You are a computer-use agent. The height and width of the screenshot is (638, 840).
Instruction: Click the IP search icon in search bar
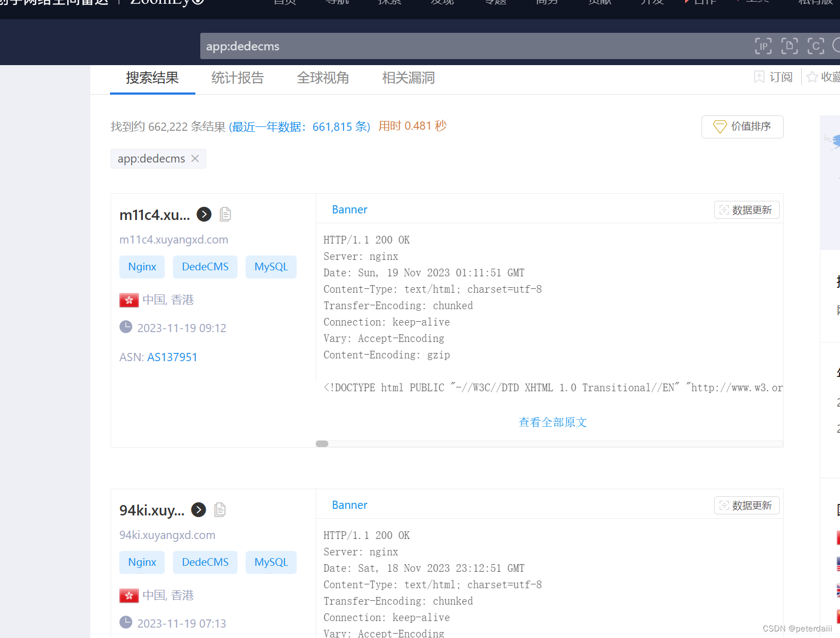763,46
